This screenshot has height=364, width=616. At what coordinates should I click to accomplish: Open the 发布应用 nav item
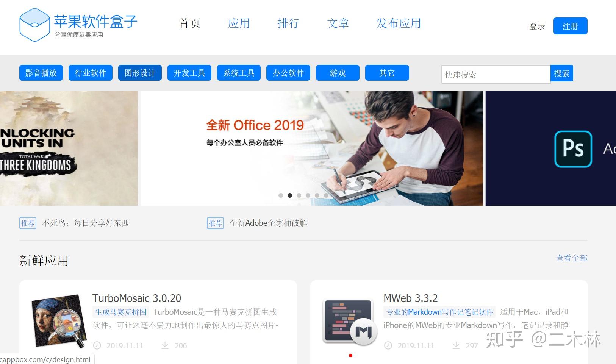[x=399, y=23]
